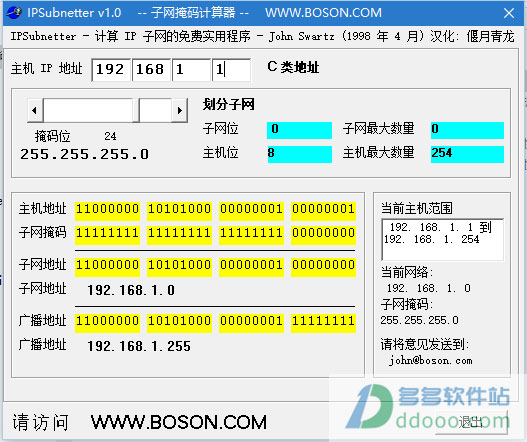Image resolution: width=527 pixels, height=442 pixels.
Task: Click the max subnets value 0
Action: (467, 130)
